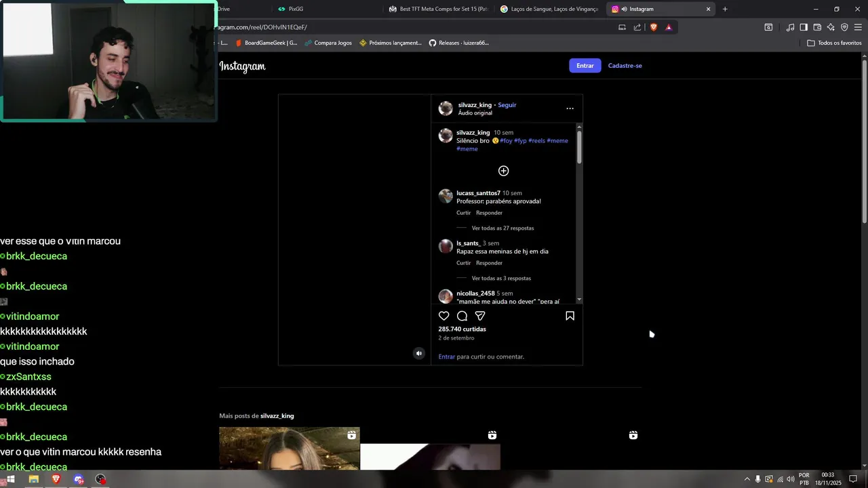Open the volume icon in system tray
Image resolution: width=868 pixels, height=488 pixels.
click(x=791, y=479)
